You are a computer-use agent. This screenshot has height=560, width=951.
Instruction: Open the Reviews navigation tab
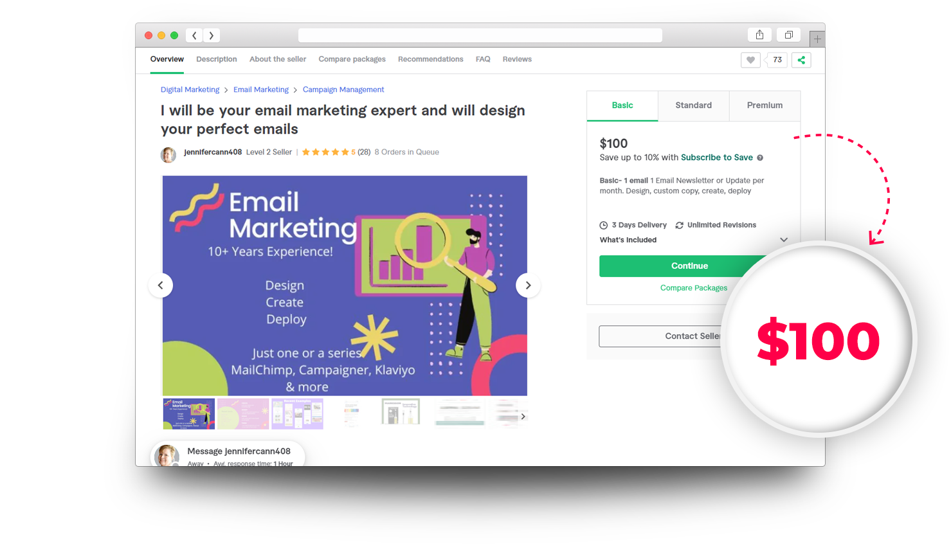(x=517, y=59)
